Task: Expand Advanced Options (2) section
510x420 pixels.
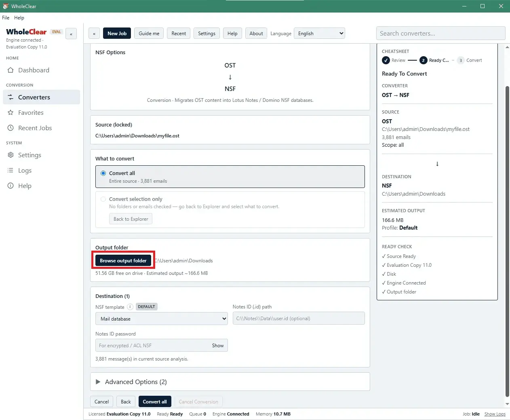Action: pos(230,382)
